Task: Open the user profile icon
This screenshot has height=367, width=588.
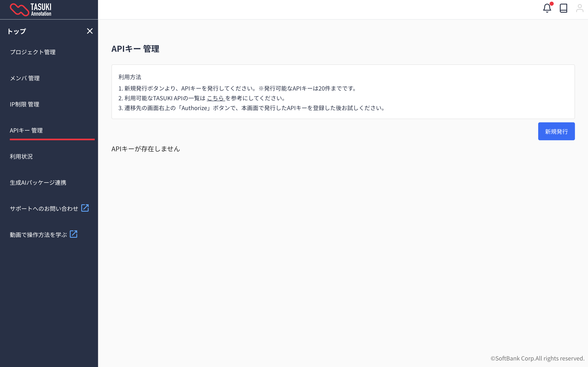Action: point(580,8)
